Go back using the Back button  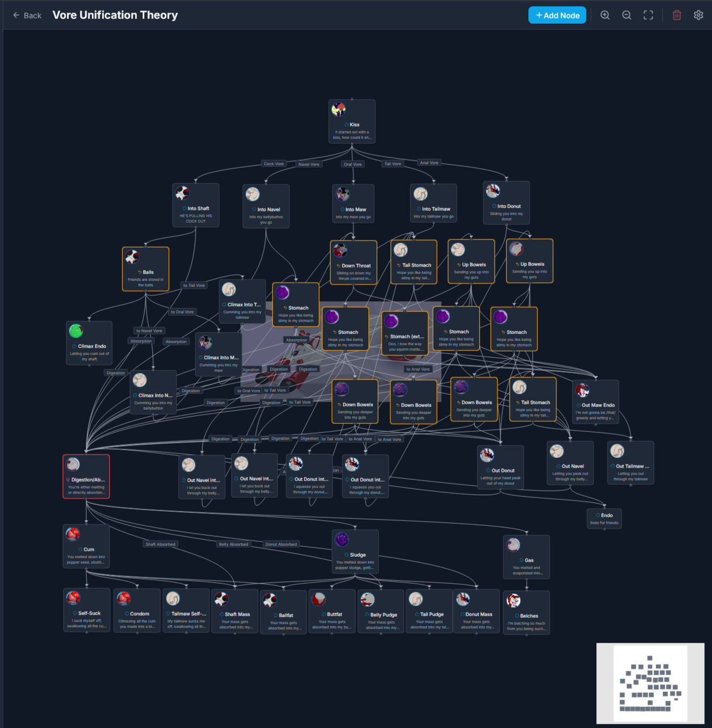pos(27,15)
